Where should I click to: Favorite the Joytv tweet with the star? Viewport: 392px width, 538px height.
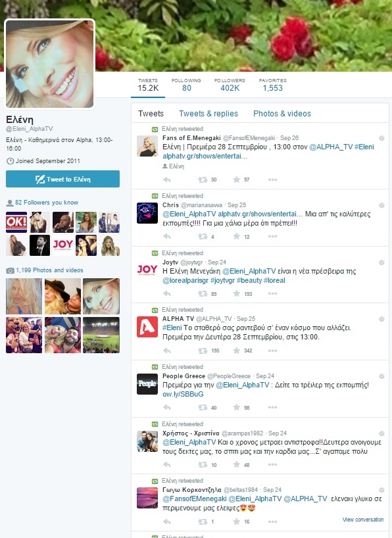[237, 294]
